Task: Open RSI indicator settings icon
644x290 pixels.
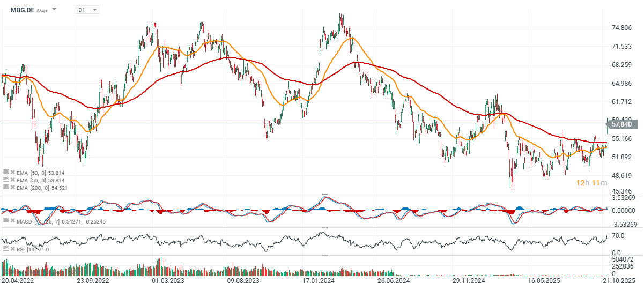Action: coord(5,249)
